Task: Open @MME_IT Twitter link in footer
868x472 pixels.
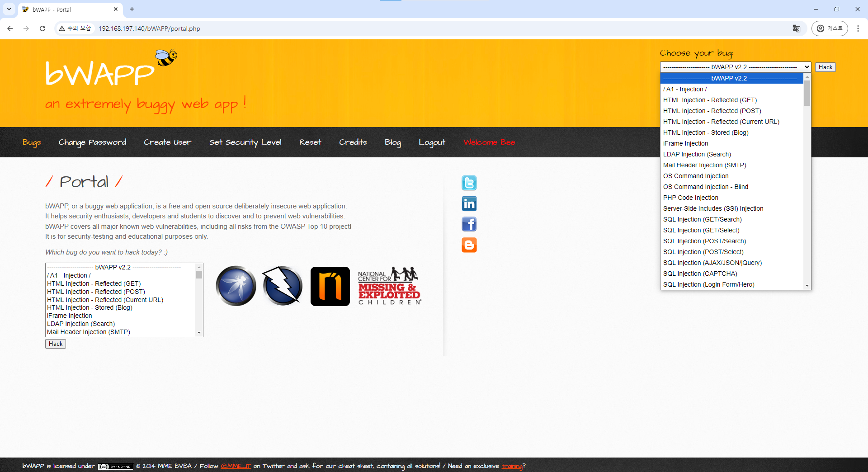Action: 236,466
